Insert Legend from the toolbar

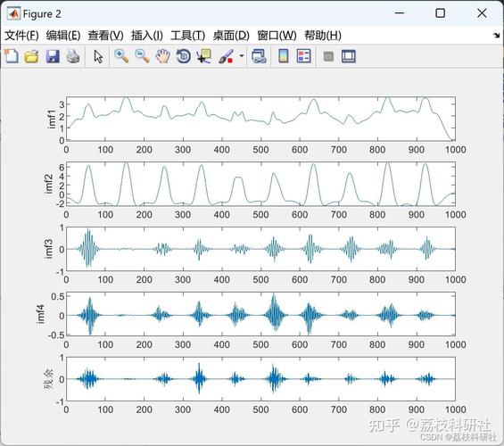point(303,56)
